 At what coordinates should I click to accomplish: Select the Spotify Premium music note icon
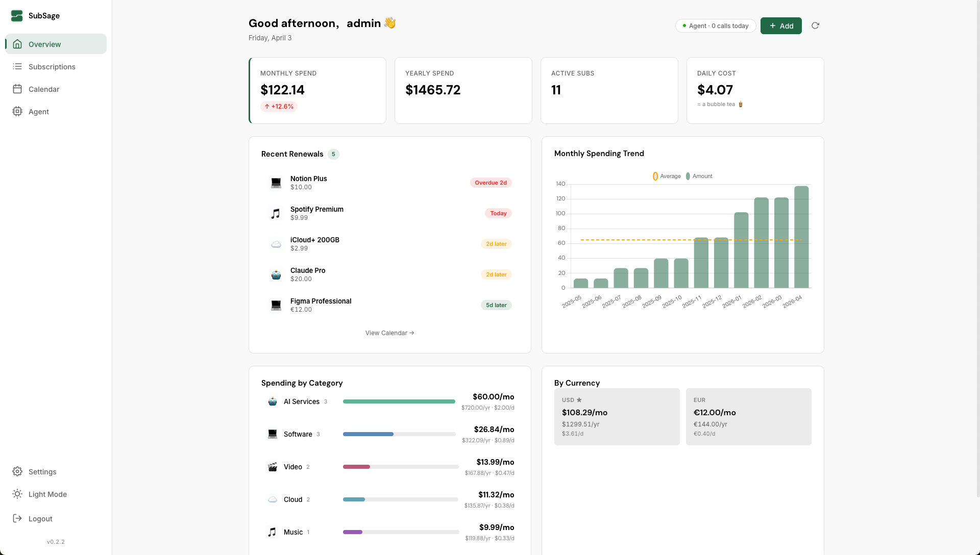click(276, 213)
